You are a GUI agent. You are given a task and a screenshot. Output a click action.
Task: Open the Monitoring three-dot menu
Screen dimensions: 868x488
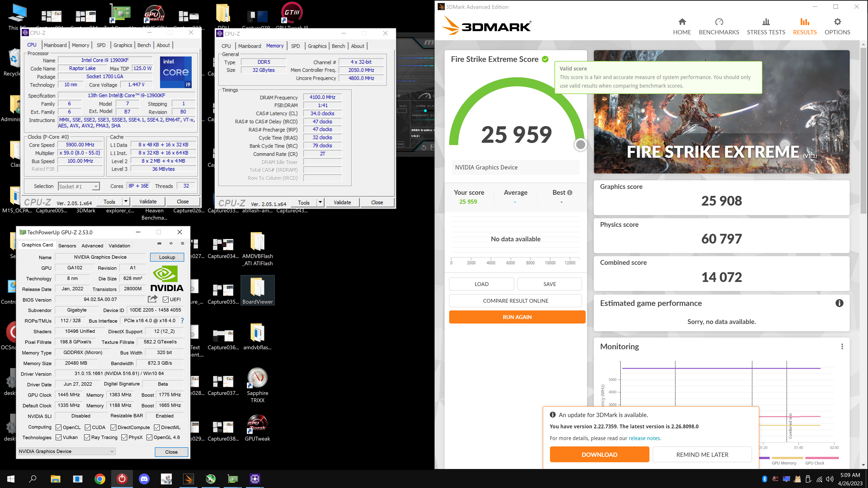tap(842, 347)
